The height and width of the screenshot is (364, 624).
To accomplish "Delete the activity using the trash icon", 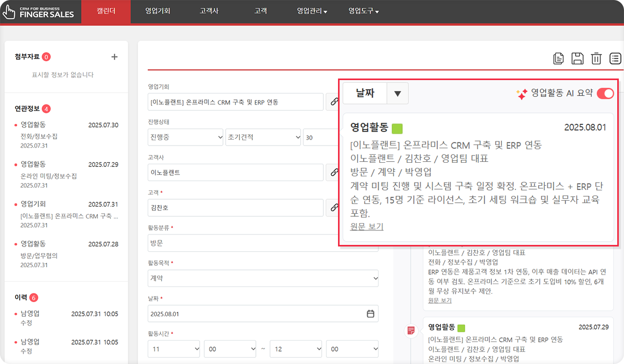I will click(596, 58).
